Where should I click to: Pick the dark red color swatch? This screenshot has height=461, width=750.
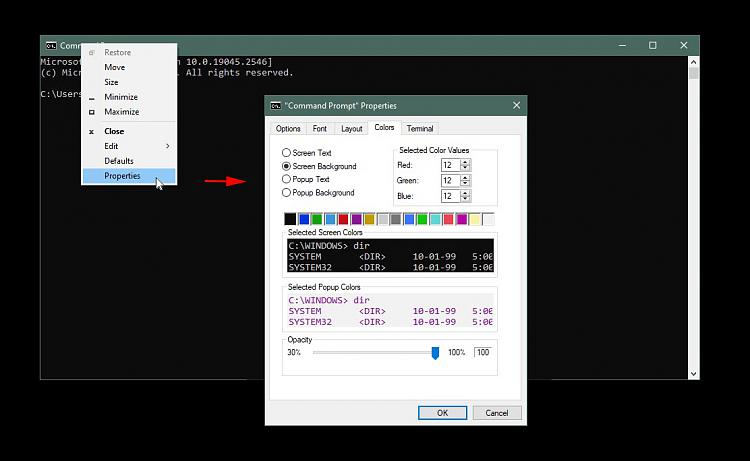pos(343,219)
